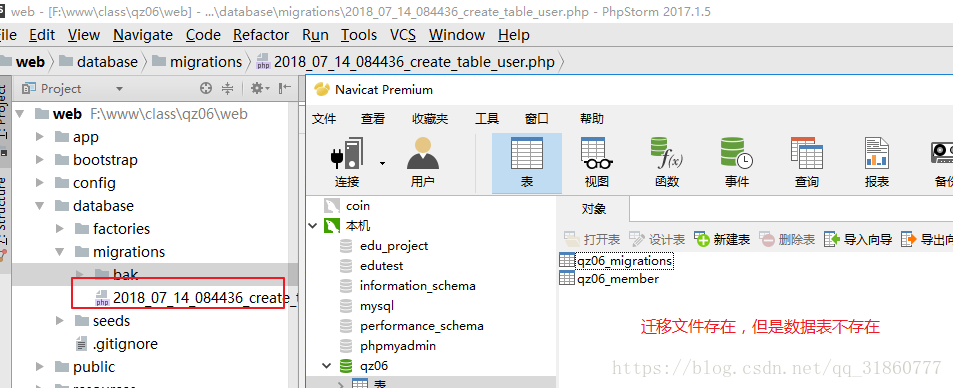This screenshot has width=953, height=388.
Task: Select information_schema database
Action: [x=418, y=286]
